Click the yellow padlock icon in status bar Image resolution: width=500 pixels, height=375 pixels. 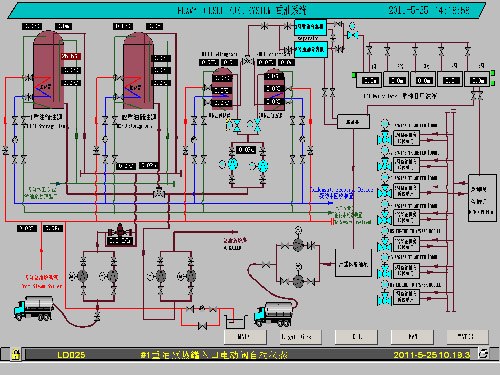tap(15, 354)
